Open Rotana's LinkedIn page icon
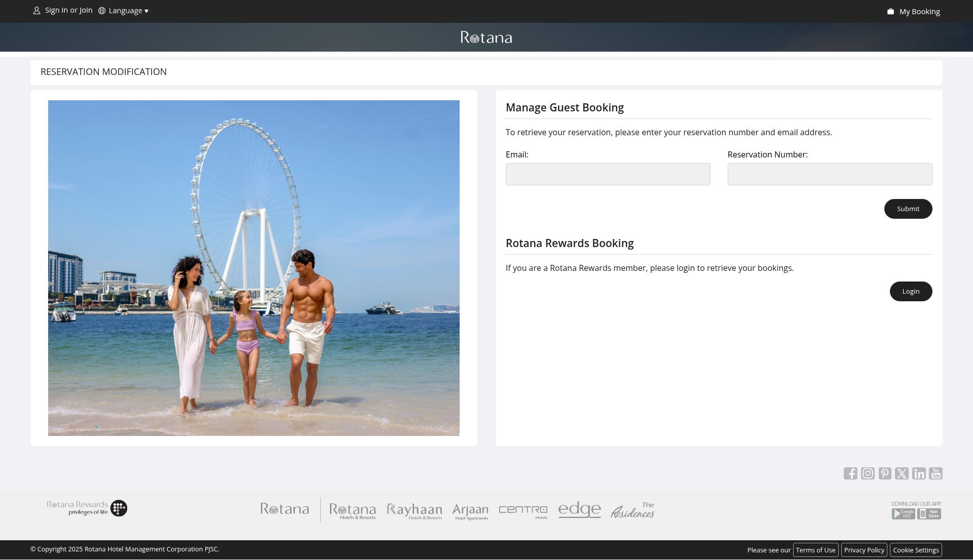The width and height of the screenshot is (973, 560). [919, 473]
